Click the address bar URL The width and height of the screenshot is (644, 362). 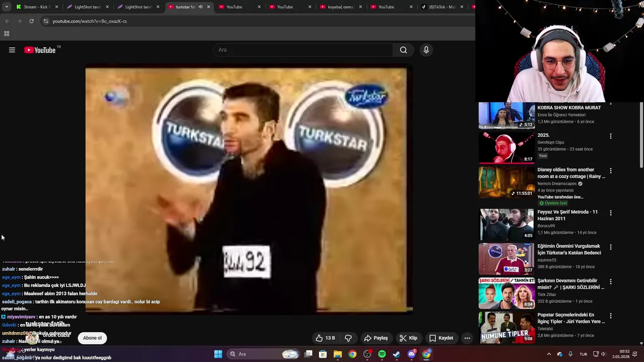(90, 21)
